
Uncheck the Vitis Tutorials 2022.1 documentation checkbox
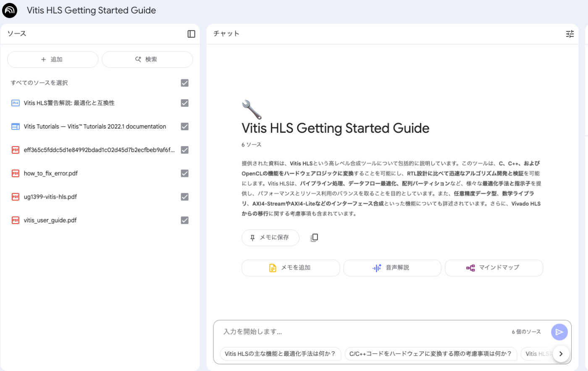click(184, 126)
